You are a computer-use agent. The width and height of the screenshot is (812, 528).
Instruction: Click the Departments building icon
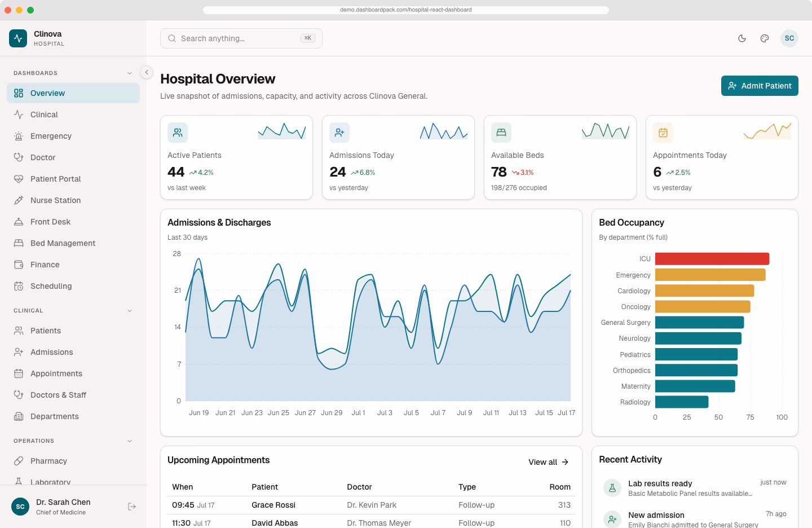(19, 416)
